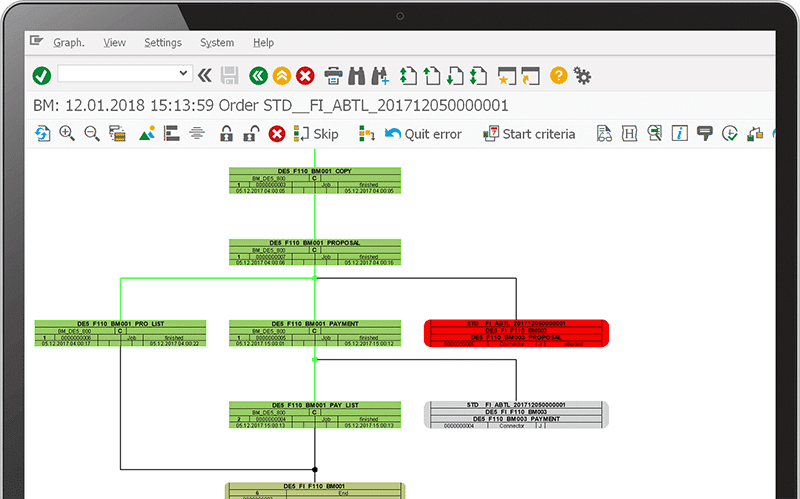The image size is (800, 499).
Task: Click the legend mountains-and-sun icon
Action: [147, 134]
